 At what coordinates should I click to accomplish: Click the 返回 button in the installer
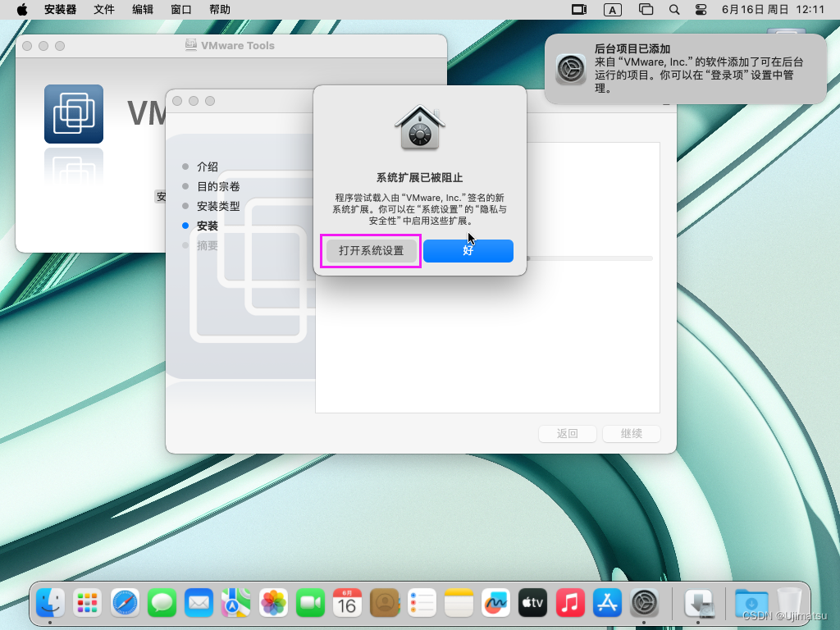(x=568, y=433)
